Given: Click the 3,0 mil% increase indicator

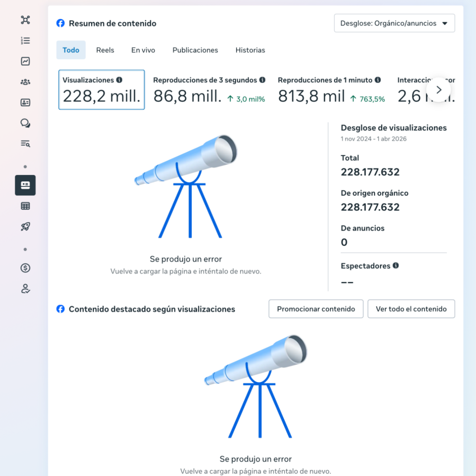Looking at the screenshot, I should pyautogui.click(x=246, y=99).
